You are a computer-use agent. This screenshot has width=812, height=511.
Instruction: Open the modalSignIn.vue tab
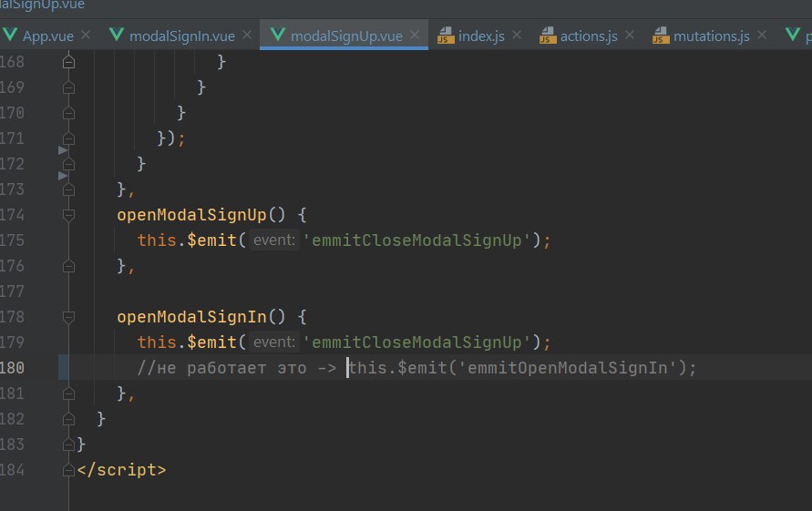point(181,36)
